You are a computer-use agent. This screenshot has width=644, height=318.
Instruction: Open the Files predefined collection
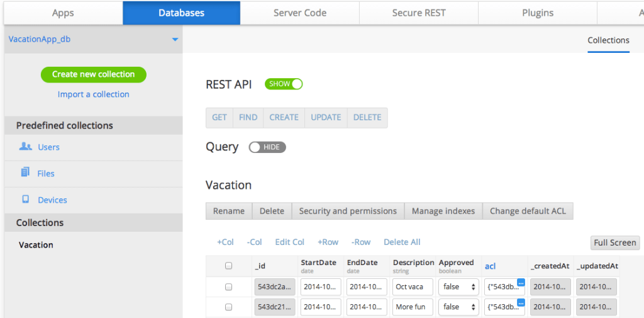pos(45,174)
